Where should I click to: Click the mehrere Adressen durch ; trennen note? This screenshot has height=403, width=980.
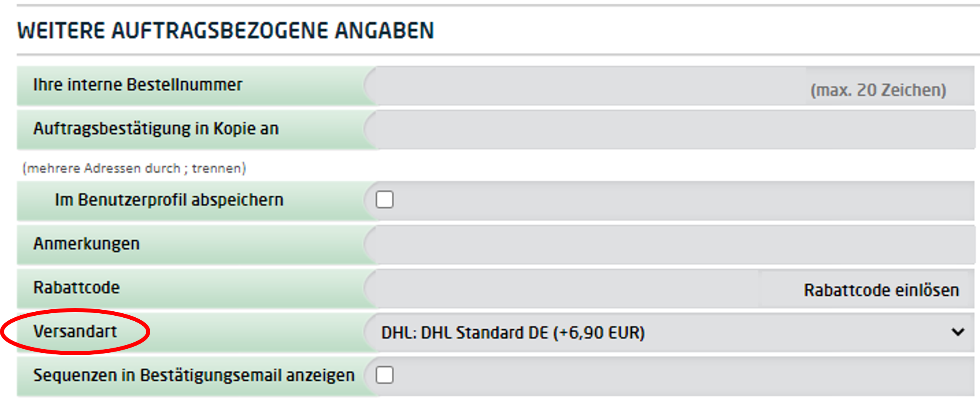(134, 168)
